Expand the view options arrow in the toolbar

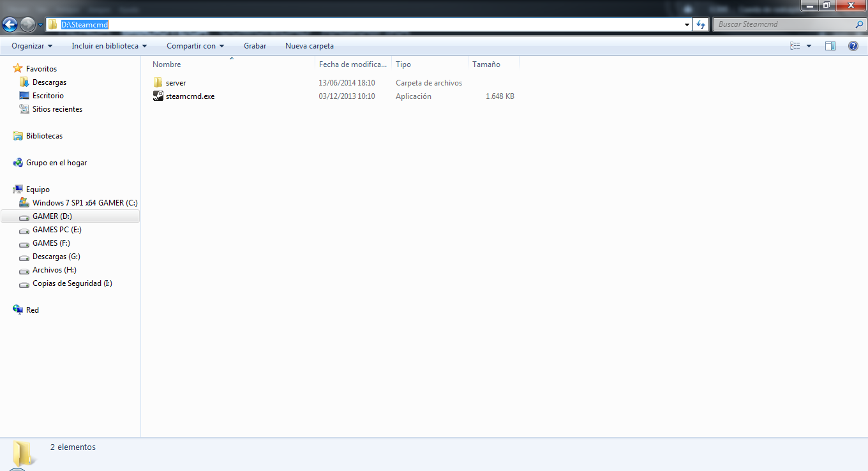[809, 46]
